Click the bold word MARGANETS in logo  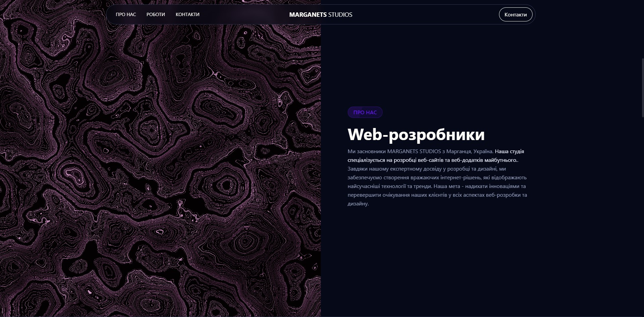coord(308,15)
